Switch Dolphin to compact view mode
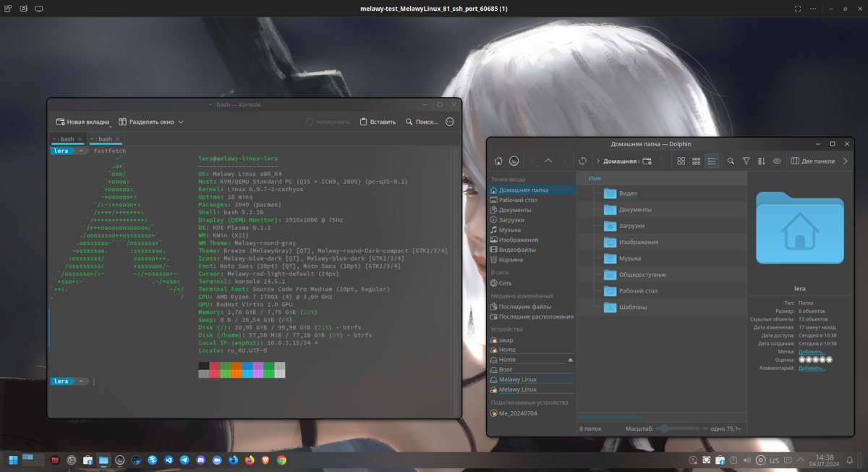The image size is (868, 472). click(x=697, y=161)
